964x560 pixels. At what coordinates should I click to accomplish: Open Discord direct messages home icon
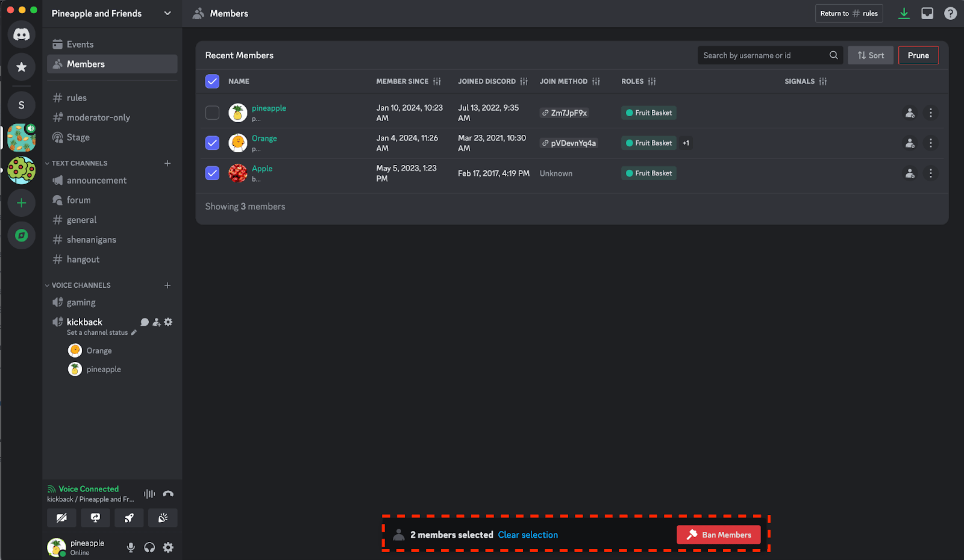click(x=22, y=34)
